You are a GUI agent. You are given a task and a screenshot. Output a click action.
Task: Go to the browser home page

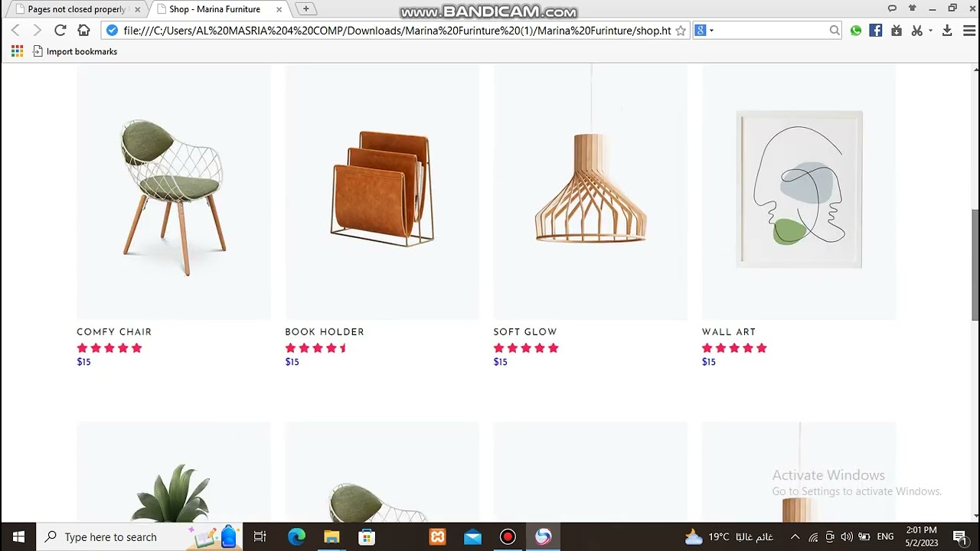click(84, 31)
